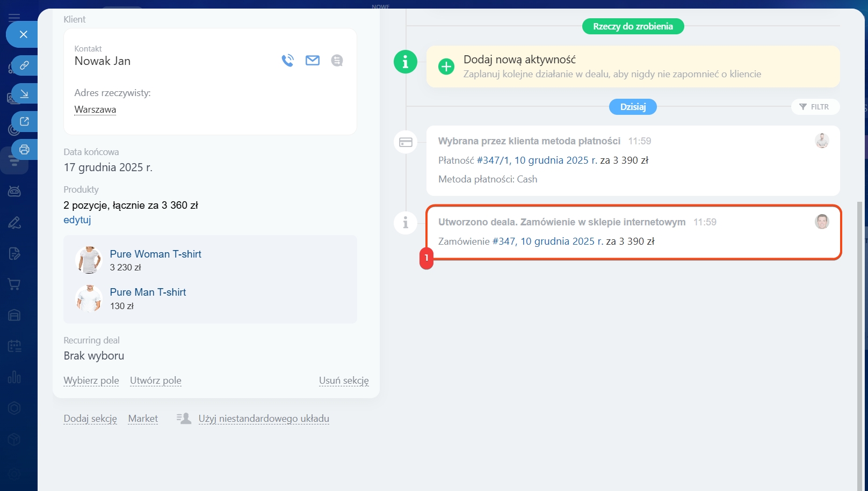Select the 'Rzeczy do zrobienia' label

pyautogui.click(x=633, y=26)
